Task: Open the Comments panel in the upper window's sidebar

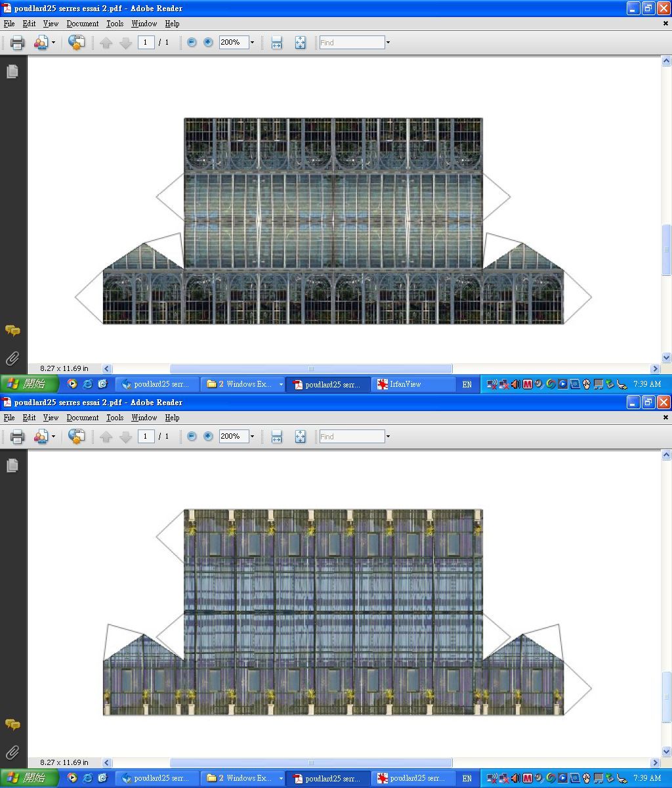Action: pos(12,330)
